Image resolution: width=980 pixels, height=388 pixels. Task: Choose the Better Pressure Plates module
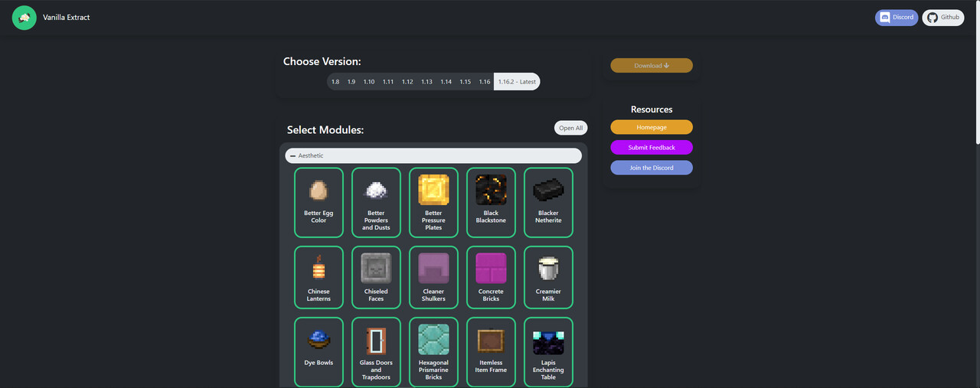coord(433,203)
